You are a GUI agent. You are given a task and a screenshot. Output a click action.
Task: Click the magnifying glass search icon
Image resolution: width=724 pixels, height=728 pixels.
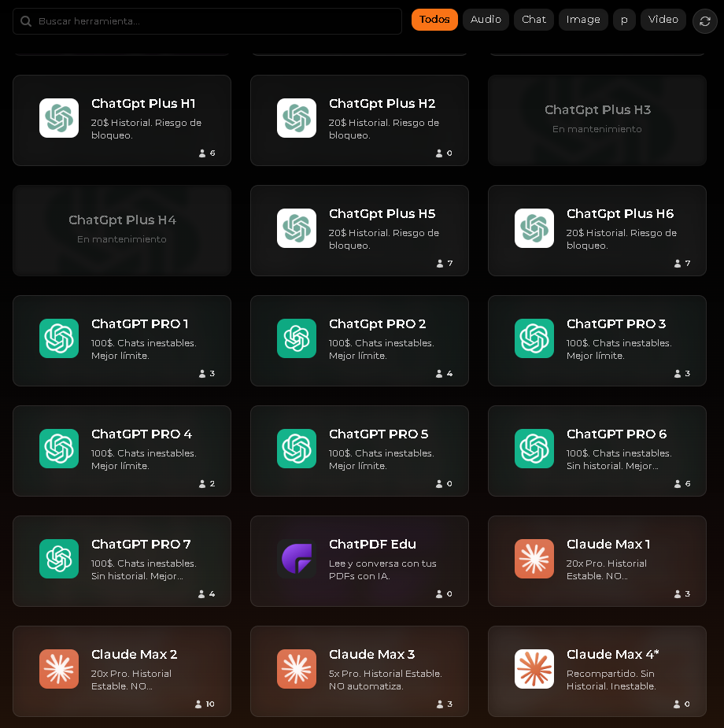[x=26, y=21]
